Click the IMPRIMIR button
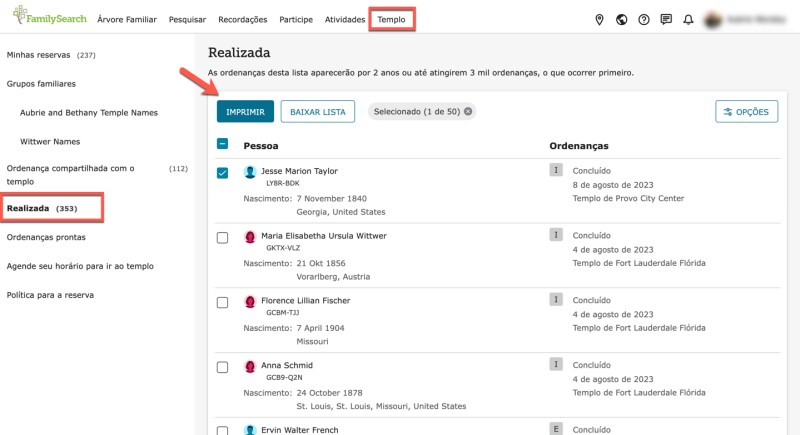 click(245, 112)
